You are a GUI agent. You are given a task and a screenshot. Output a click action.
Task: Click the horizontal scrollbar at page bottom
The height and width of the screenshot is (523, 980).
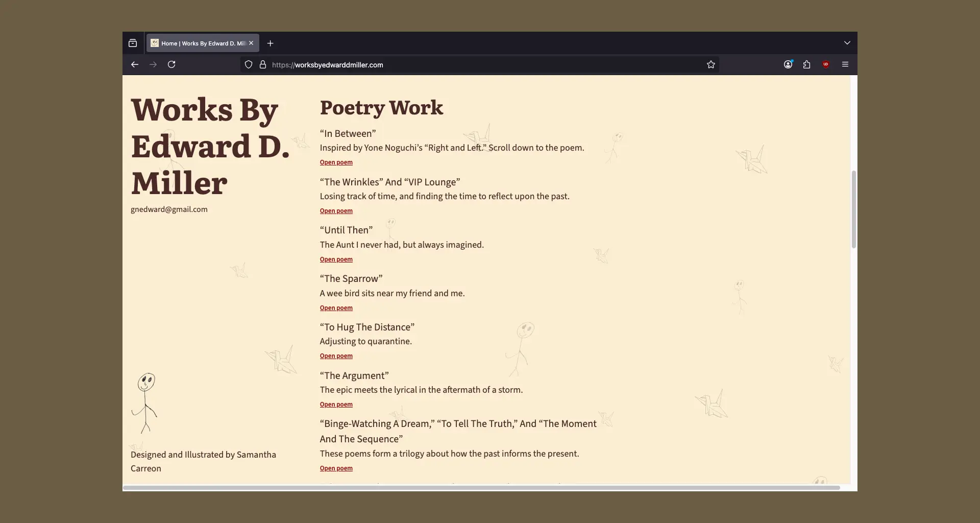tap(481, 488)
